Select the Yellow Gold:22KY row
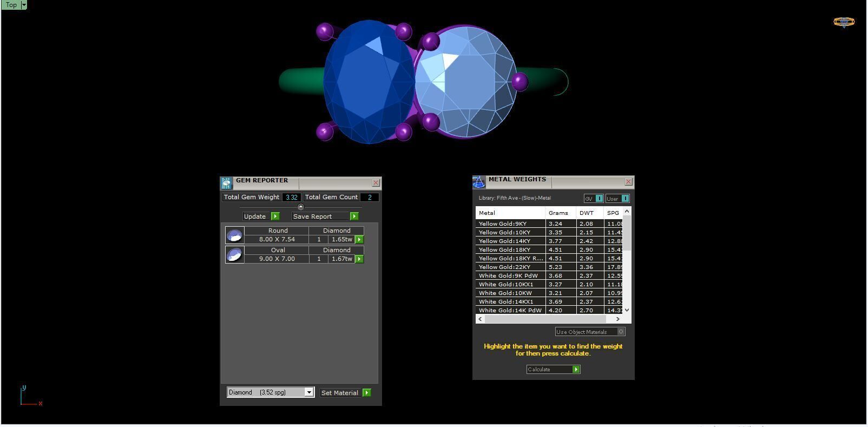 (x=549, y=267)
